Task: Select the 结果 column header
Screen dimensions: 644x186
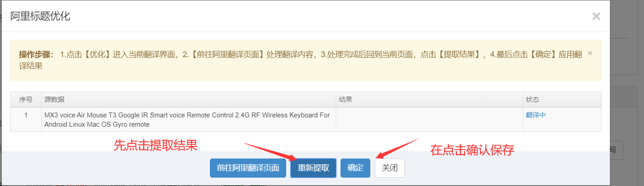Action: (429, 100)
